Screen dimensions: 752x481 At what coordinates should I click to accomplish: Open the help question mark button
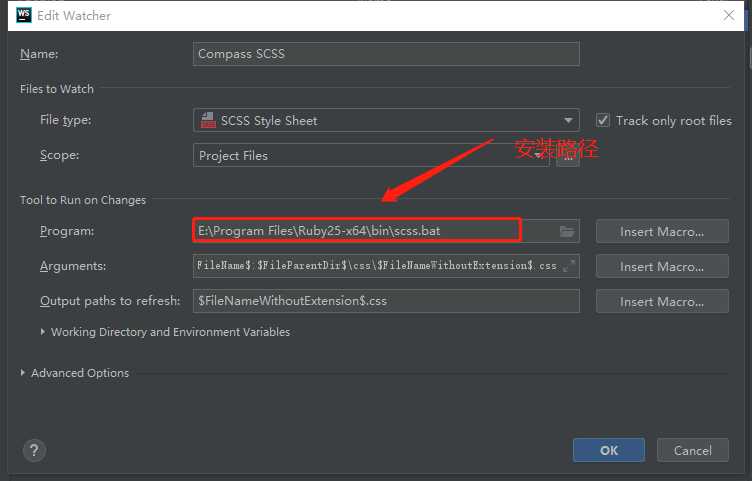[x=34, y=450]
